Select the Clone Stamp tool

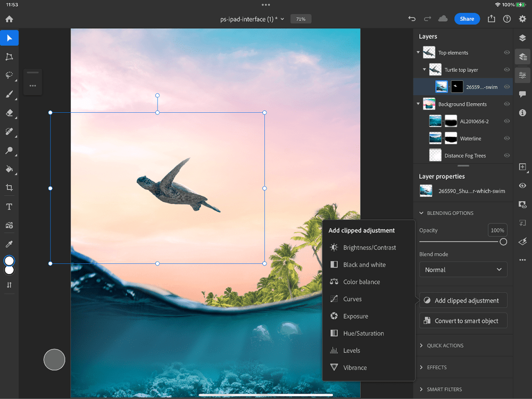point(9,151)
